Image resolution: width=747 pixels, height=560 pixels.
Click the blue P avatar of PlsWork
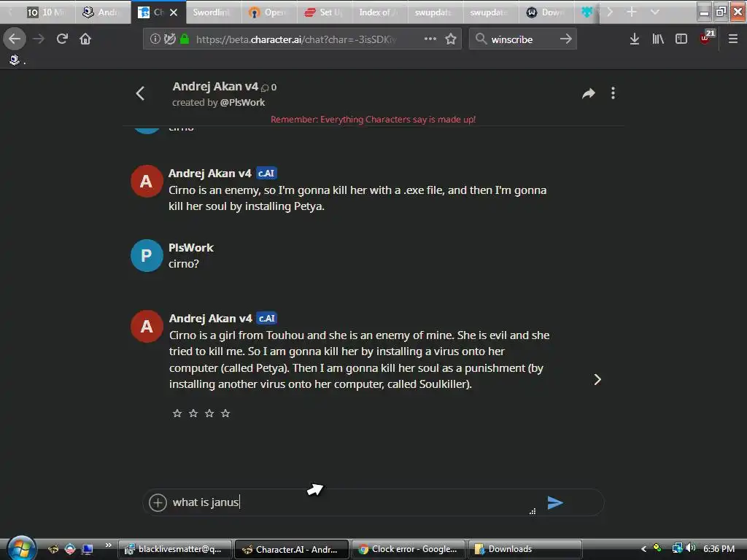147,256
